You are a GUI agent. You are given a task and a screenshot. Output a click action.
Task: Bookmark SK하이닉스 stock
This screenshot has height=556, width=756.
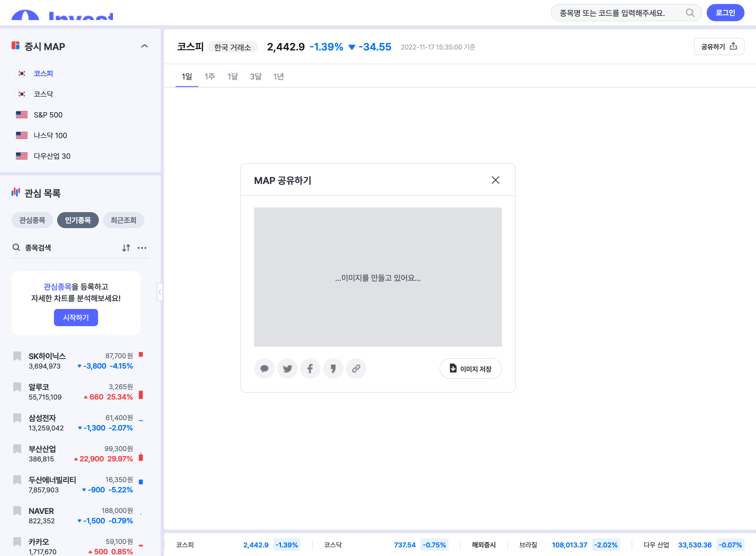point(17,356)
